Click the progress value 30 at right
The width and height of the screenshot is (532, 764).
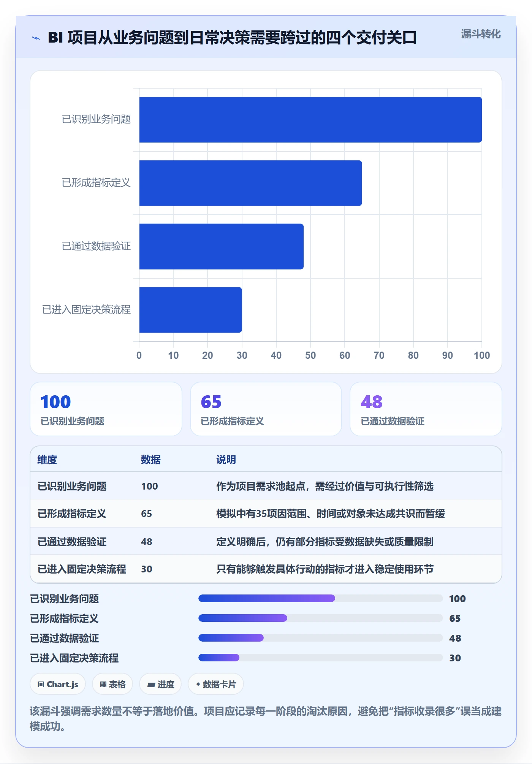455,658
